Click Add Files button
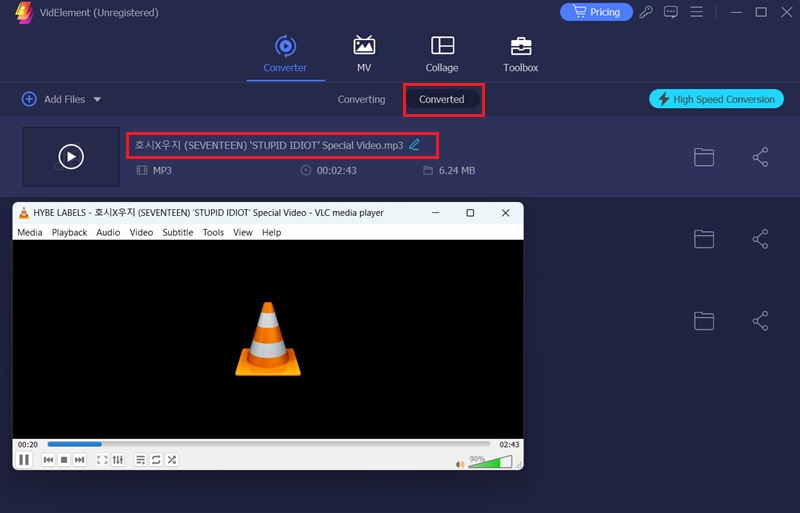The image size is (800, 513). click(54, 99)
